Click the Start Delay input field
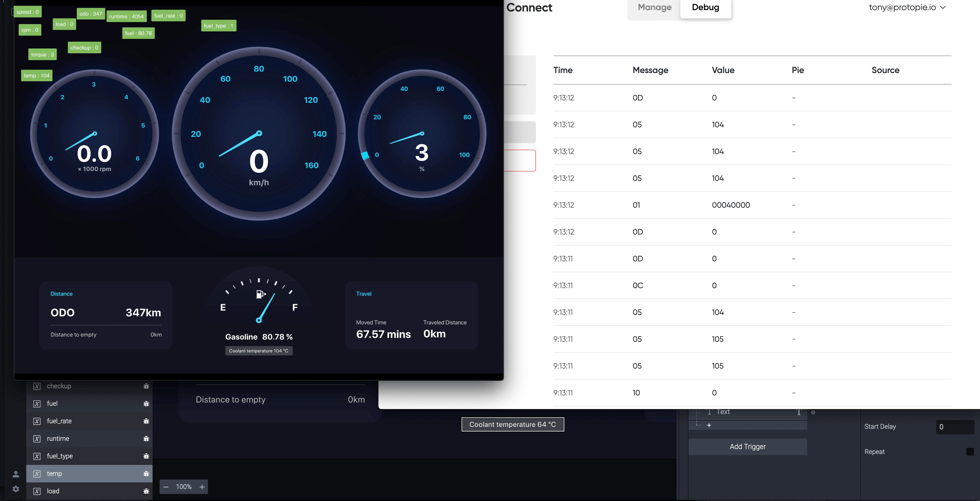Viewport: 980px width, 501px height. 955,427
